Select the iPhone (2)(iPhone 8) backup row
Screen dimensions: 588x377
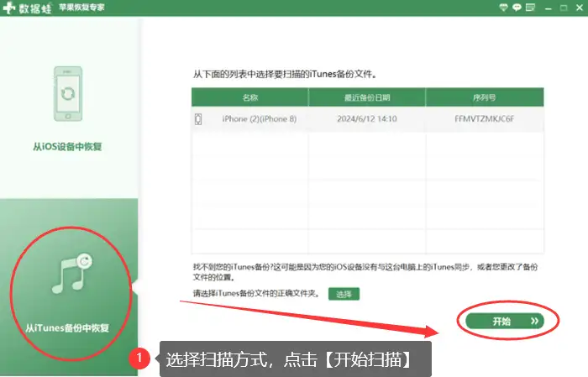tap(368, 119)
